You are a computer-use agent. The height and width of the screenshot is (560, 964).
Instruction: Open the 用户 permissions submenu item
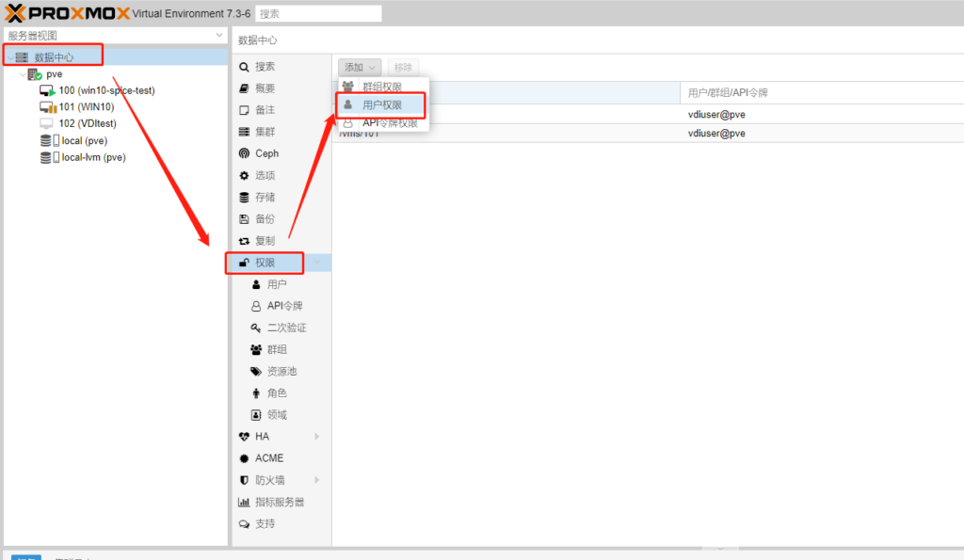point(276,284)
